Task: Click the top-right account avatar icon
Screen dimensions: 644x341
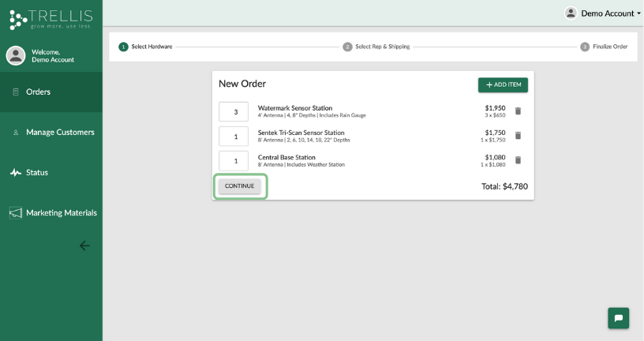Action: [x=571, y=13]
